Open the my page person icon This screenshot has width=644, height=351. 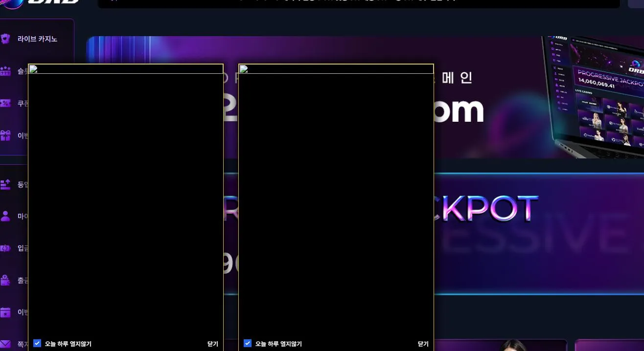coord(5,216)
